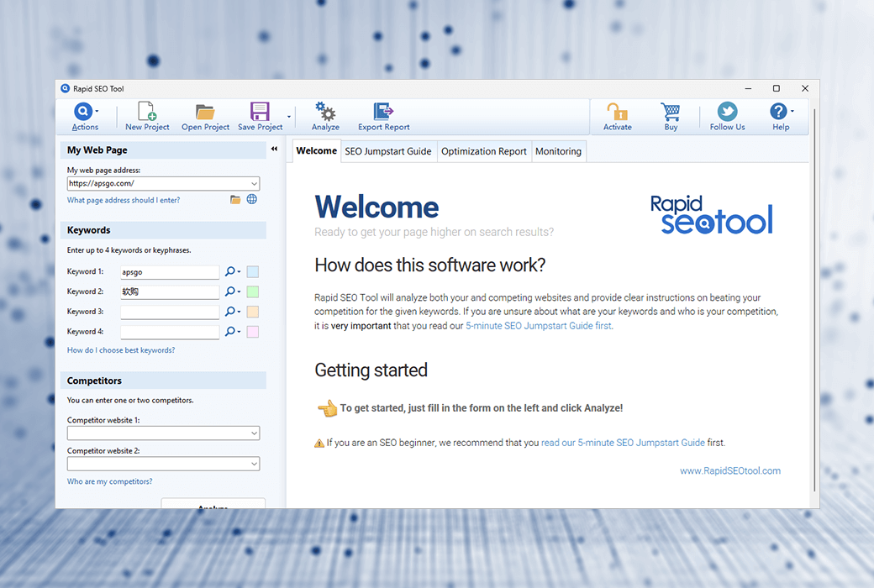
Task: Open the web page address dropdown
Action: 254,183
